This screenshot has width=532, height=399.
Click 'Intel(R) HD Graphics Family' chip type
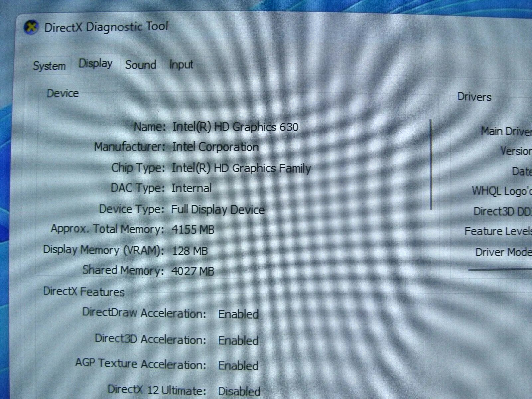[x=241, y=168]
